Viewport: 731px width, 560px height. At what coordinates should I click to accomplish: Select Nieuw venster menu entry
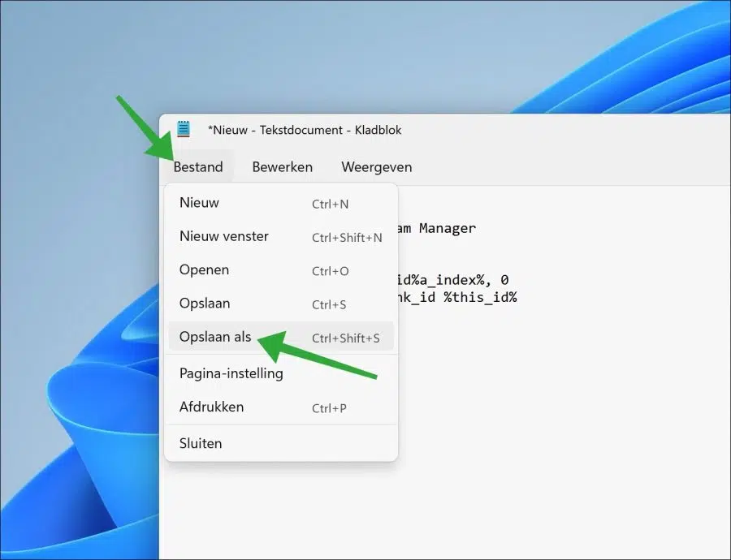(281, 237)
